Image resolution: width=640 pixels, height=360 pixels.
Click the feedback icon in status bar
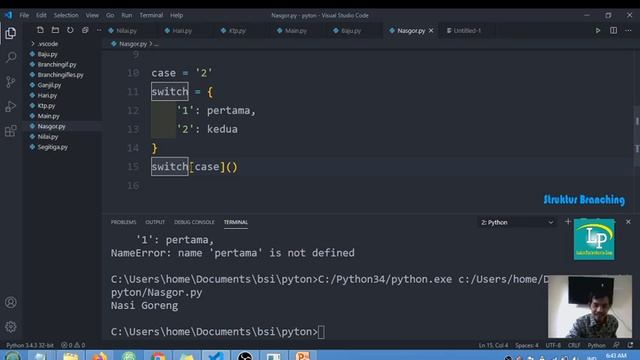click(616, 345)
